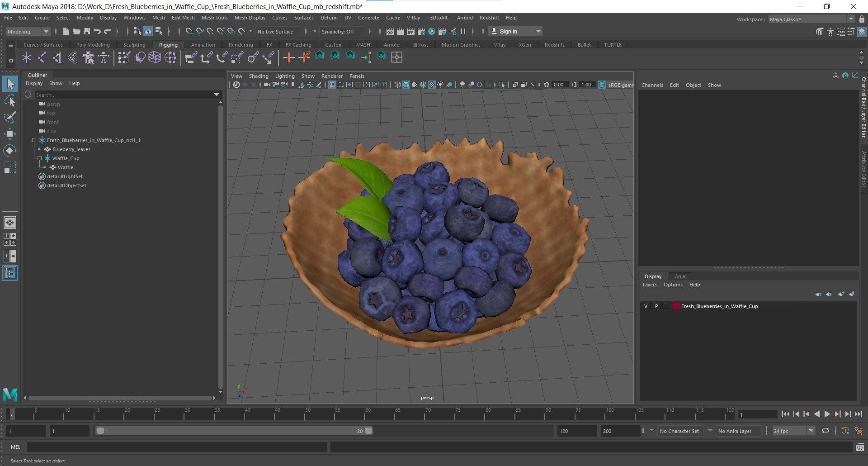The width and height of the screenshot is (868, 466).
Task: Choose the Paint Selection tool
Action: pos(10,117)
